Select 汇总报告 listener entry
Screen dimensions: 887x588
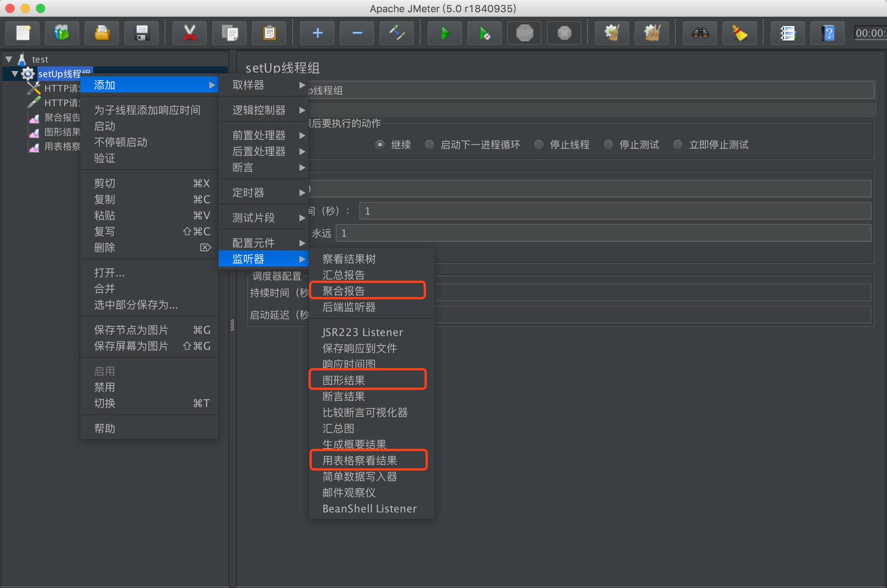click(x=371, y=275)
